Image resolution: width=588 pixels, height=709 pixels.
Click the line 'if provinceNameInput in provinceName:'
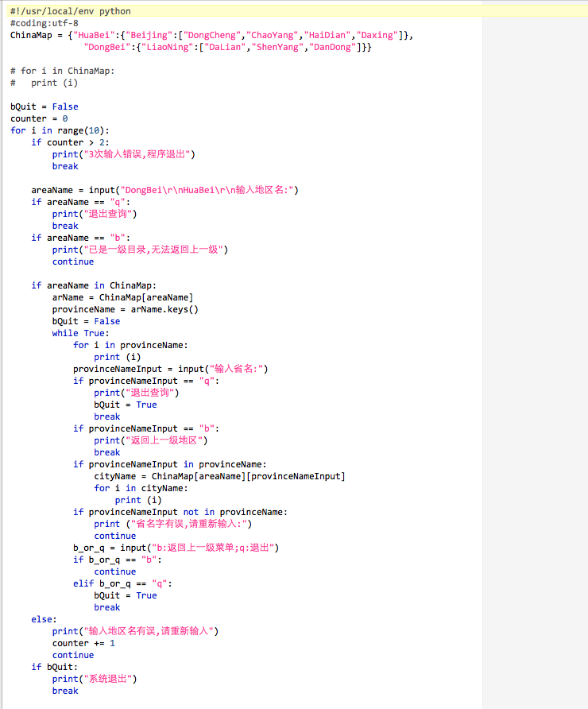click(x=169, y=464)
